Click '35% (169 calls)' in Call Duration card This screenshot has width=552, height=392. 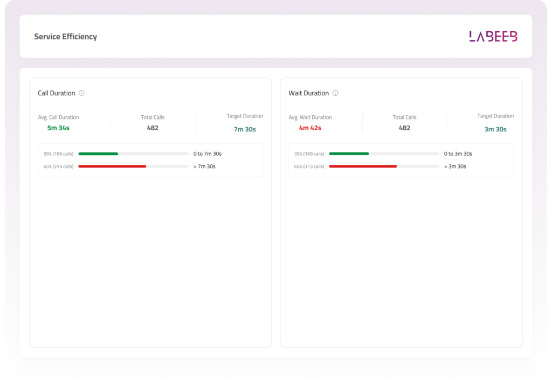pyautogui.click(x=58, y=153)
